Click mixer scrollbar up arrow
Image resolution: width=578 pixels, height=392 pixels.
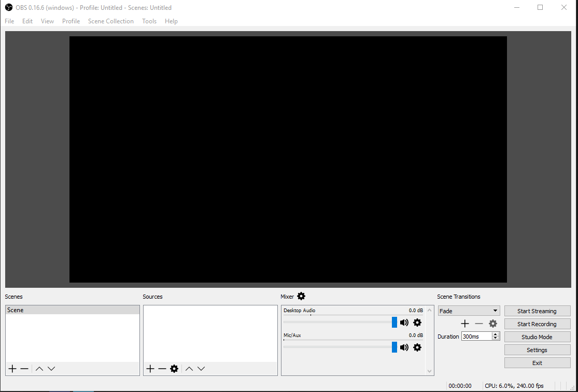coord(429,310)
